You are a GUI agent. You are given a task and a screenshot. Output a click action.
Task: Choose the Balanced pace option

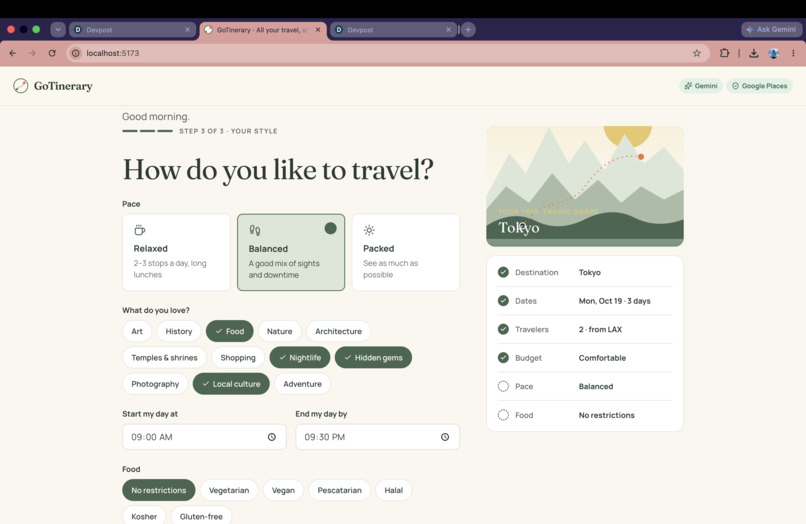[291, 252]
